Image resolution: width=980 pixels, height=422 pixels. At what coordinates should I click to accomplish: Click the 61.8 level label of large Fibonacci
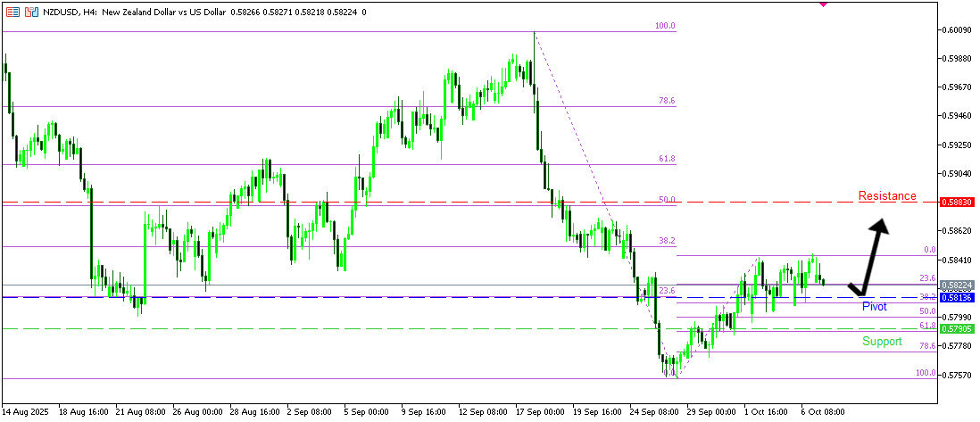(666, 158)
